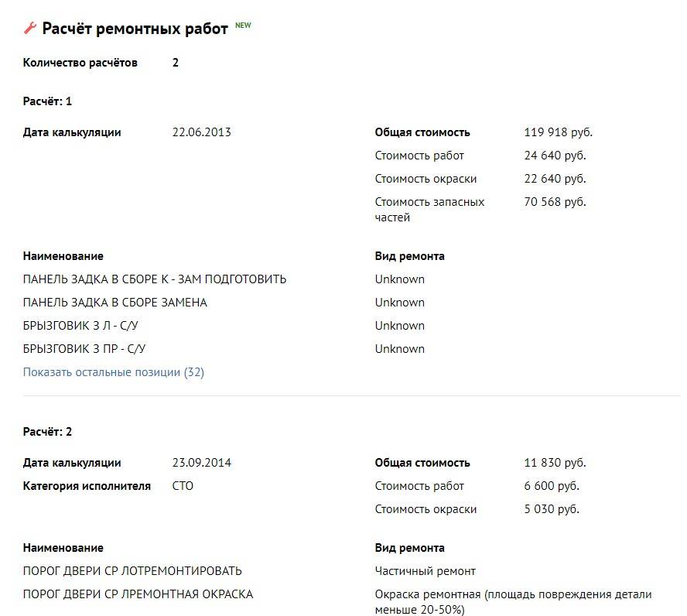Select total cost value 11 830 руб.

pos(555,463)
